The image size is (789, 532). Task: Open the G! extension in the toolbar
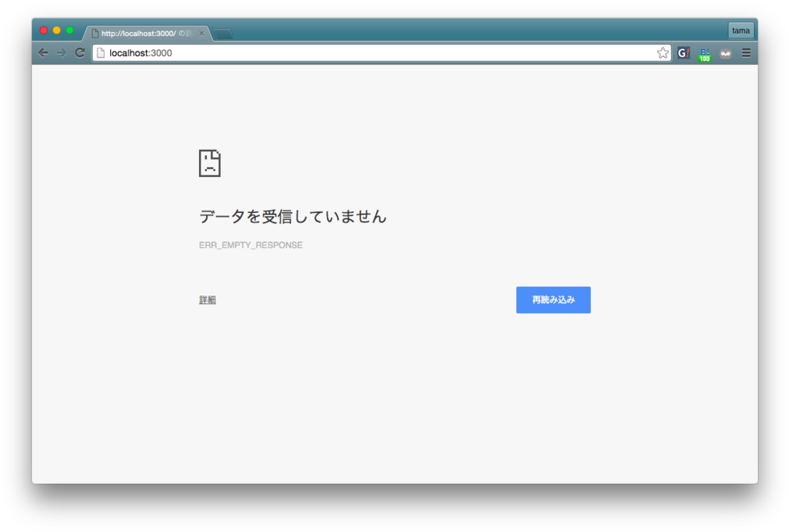pyautogui.click(x=684, y=52)
